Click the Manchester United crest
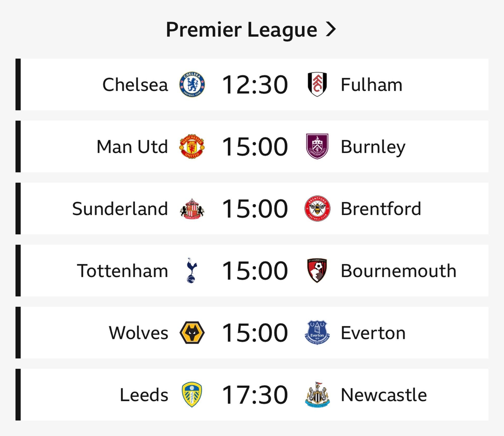The width and height of the screenshot is (504, 436). tap(192, 147)
